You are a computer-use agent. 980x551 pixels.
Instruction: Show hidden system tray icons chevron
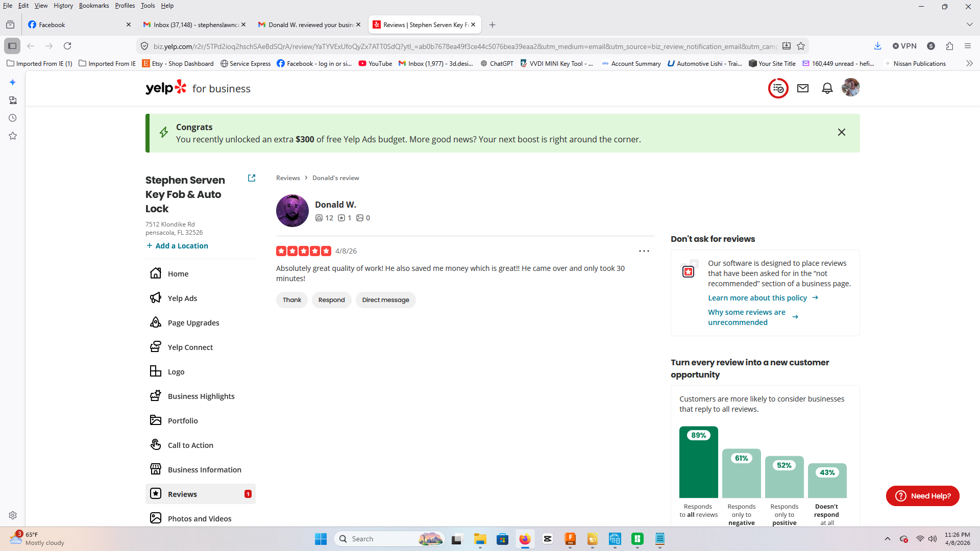pos(887,539)
